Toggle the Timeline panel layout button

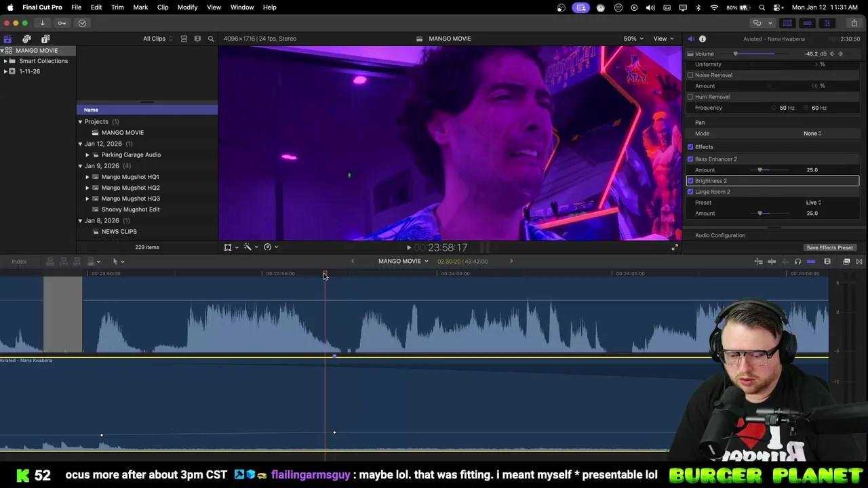[x=807, y=23]
